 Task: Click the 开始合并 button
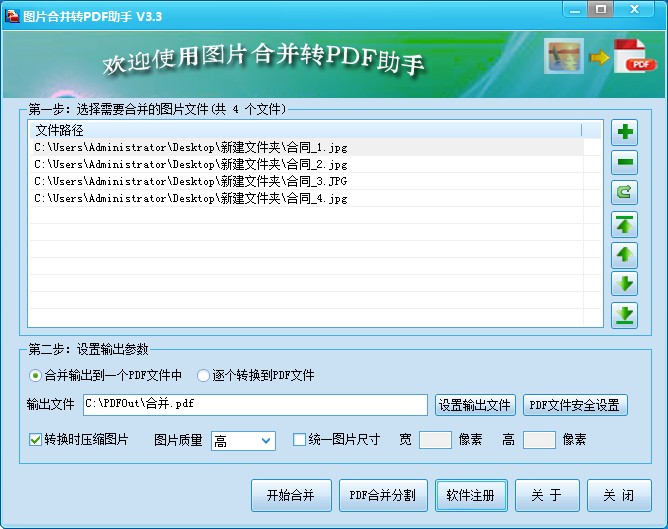[x=290, y=495]
